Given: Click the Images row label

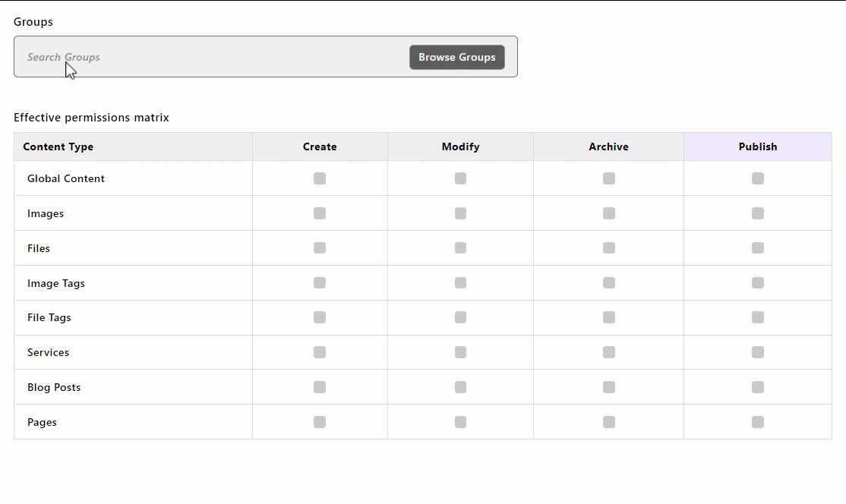Looking at the screenshot, I should pyautogui.click(x=46, y=213).
